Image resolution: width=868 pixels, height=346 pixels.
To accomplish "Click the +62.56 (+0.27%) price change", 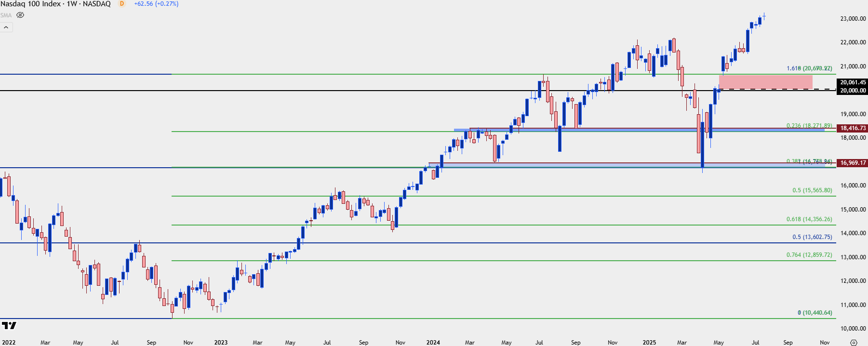I will coord(156,4).
